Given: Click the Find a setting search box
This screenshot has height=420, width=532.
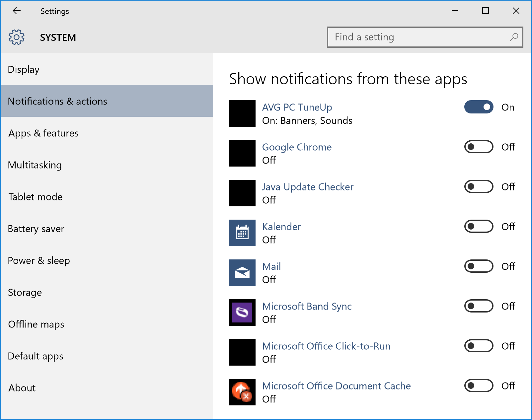Looking at the screenshot, I should click(425, 37).
